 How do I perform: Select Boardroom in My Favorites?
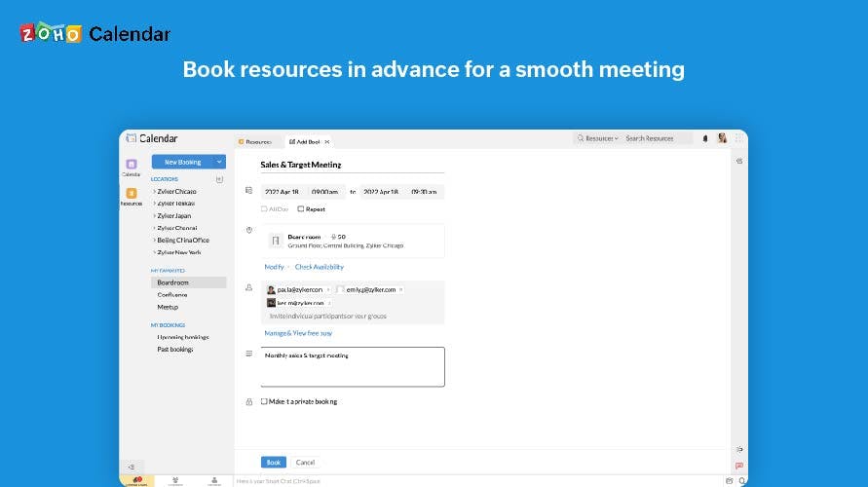[x=188, y=282]
